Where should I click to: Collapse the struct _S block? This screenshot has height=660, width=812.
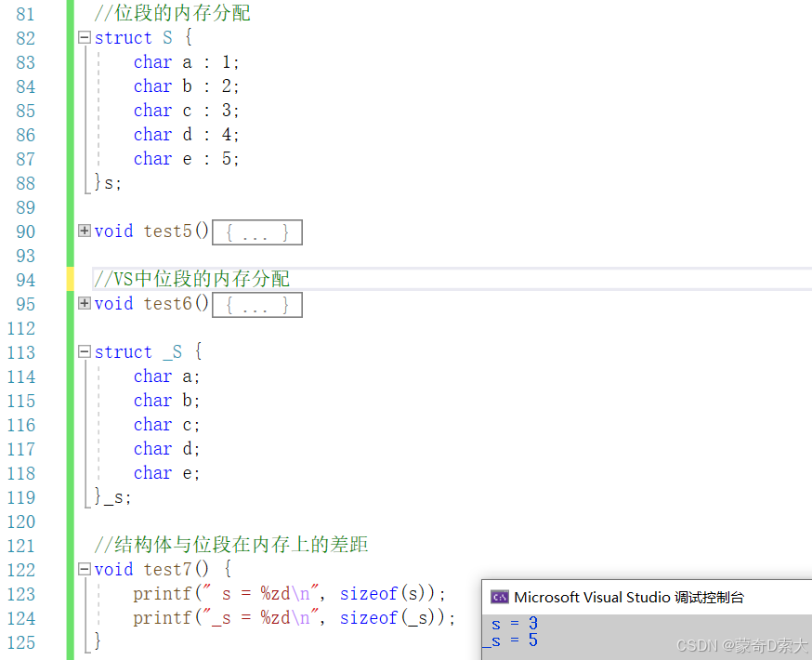point(84,351)
